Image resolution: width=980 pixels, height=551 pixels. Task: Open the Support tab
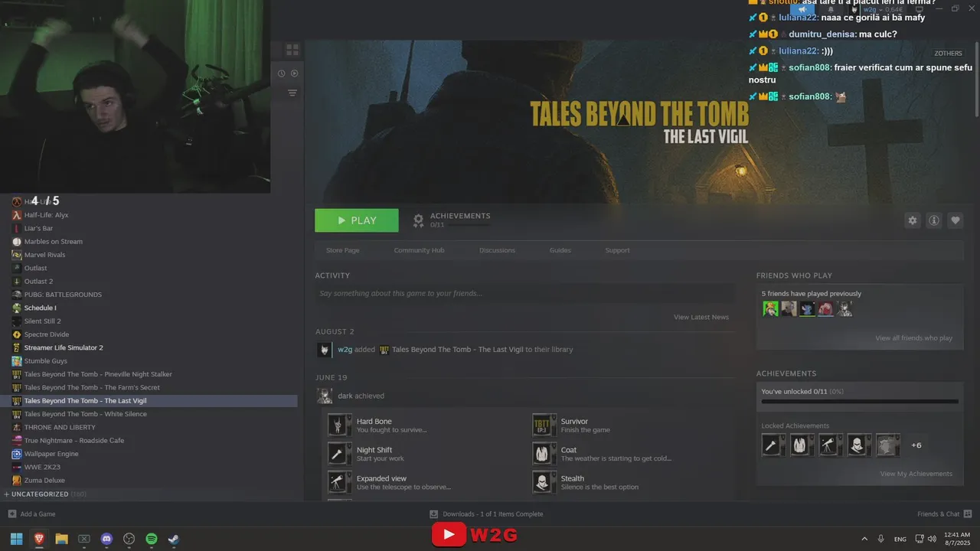(x=617, y=250)
